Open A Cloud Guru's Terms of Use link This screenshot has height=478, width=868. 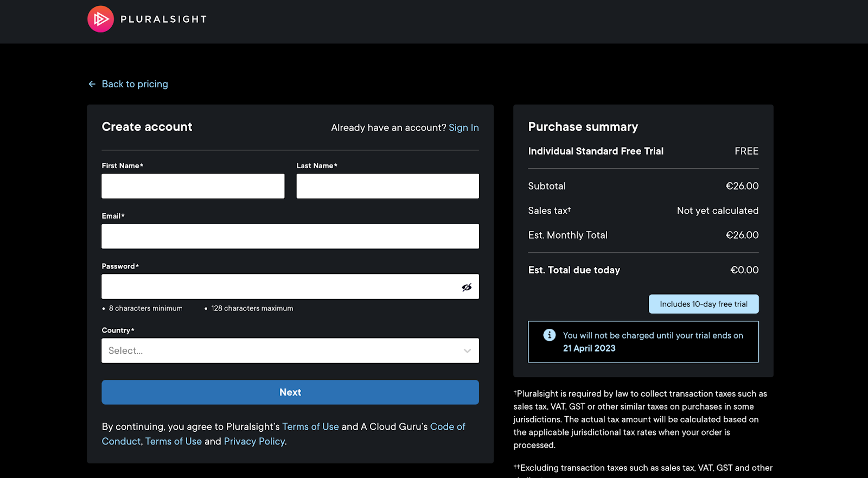(174, 441)
